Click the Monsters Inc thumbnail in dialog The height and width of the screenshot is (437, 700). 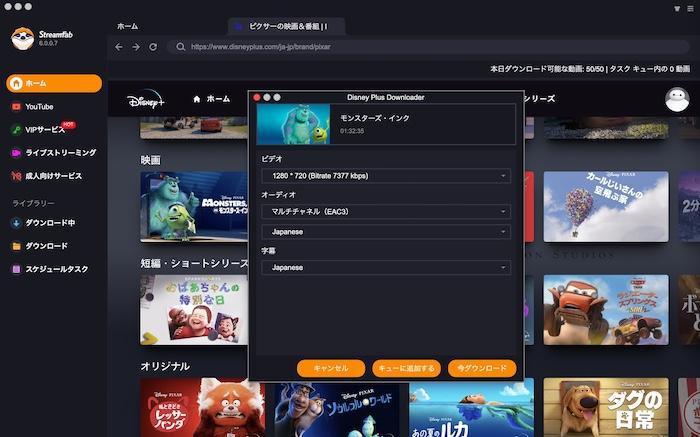coord(293,124)
